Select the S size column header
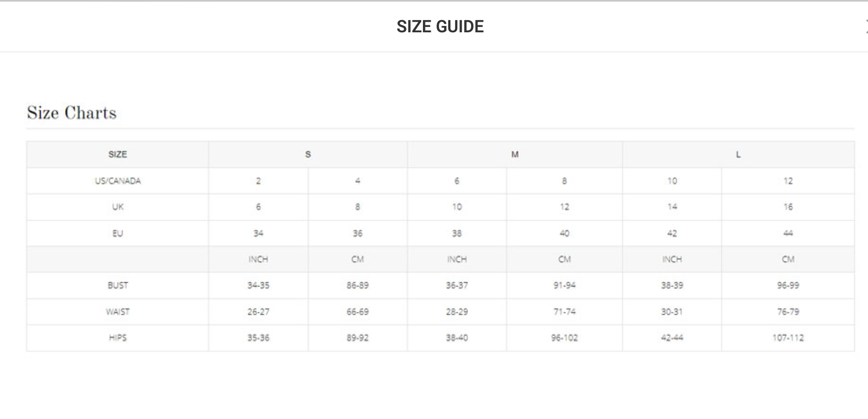 [308, 155]
